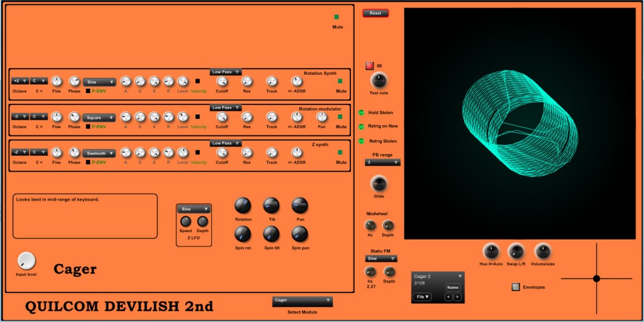Click the Spin tilt knob

point(271,234)
